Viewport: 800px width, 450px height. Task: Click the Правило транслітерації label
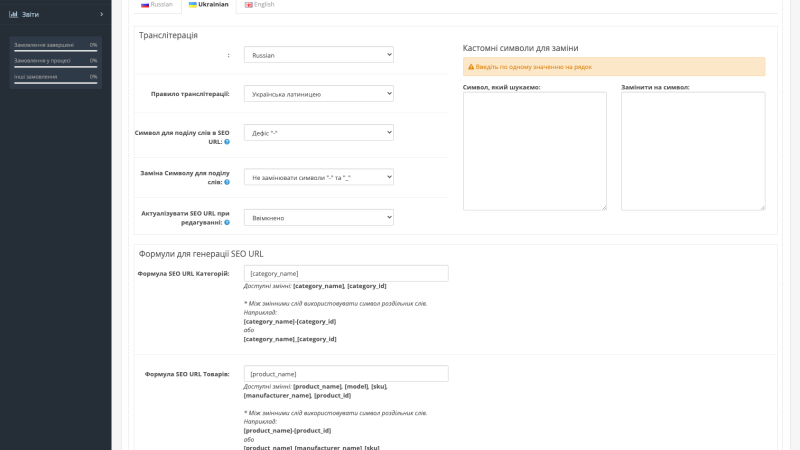click(x=190, y=94)
